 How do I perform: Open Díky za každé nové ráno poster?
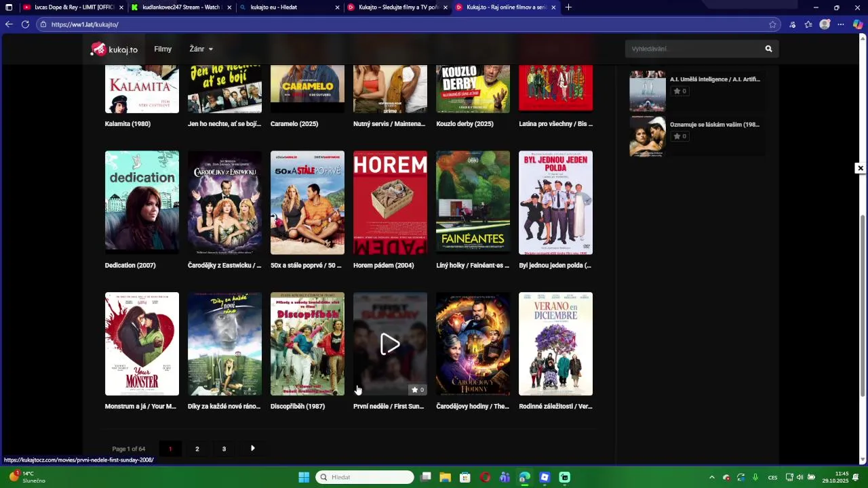pos(224,344)
